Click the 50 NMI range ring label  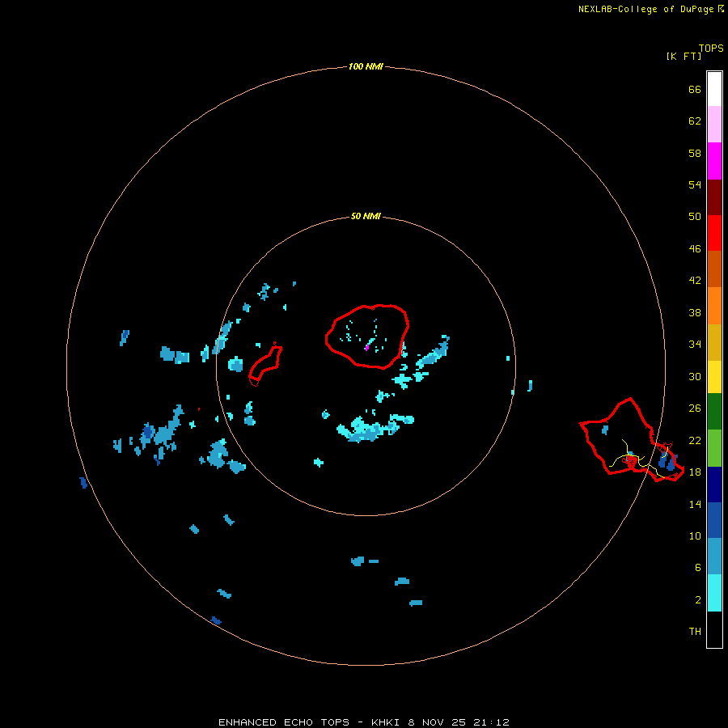(366, 216)
